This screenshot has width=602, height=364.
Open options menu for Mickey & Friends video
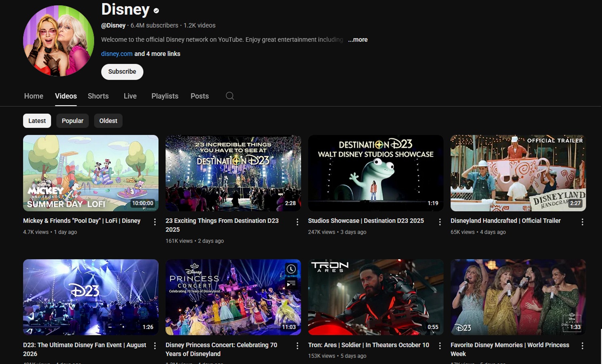coord(155,222)
